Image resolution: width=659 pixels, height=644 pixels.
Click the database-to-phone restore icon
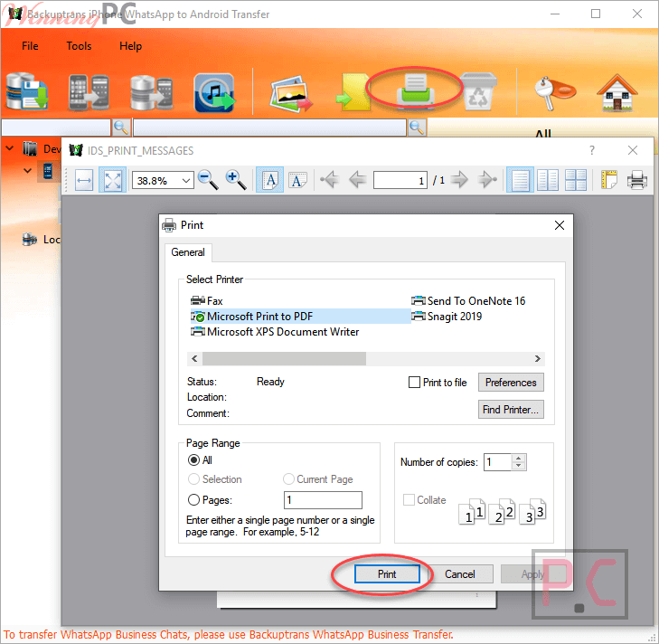pyautogui.click(x=151, y=91)
